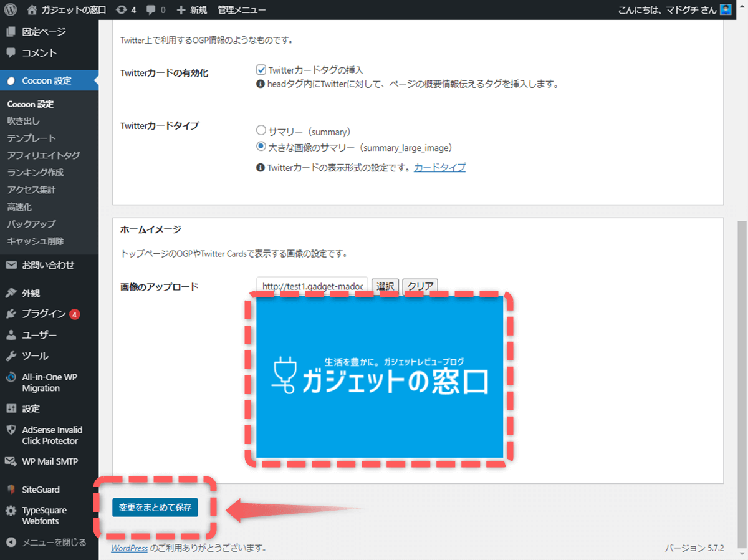Image resolution: width=748 pixels, height=560 pixels.
Task: Click the 固定ページ pages icon
Action: (11, 32)
